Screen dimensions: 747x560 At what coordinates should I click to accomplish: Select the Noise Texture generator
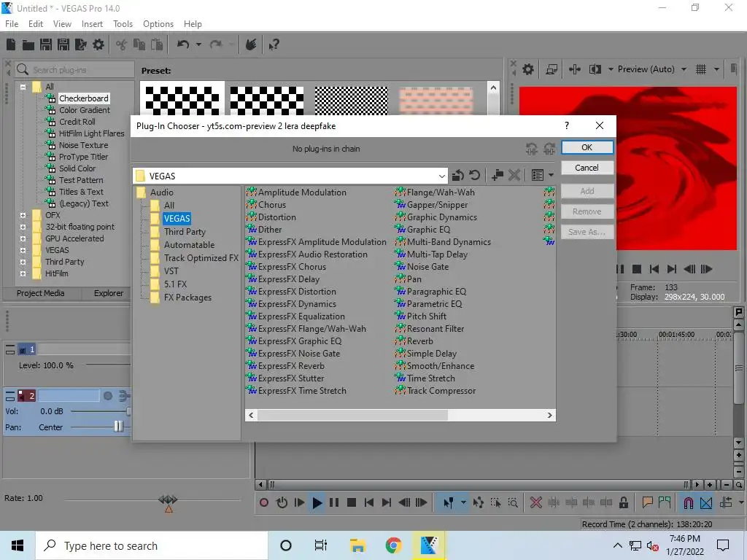coord(83,145)
